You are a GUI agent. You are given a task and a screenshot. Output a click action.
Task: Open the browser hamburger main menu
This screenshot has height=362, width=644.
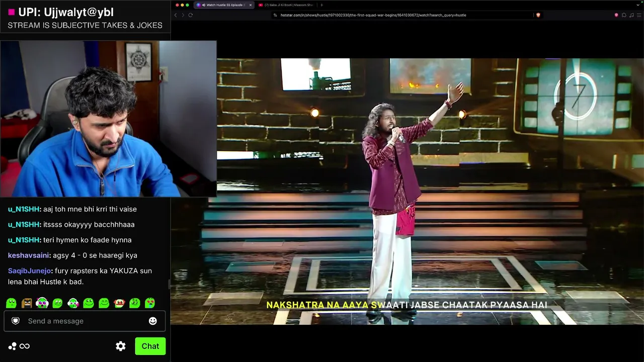coord(638,15)
